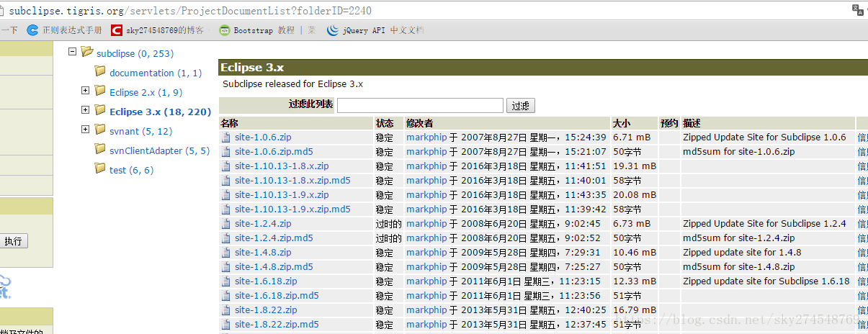Click the file icon of site-1.2.4.zip
Viewport: 868px width, 334px height.
[226, 223]
